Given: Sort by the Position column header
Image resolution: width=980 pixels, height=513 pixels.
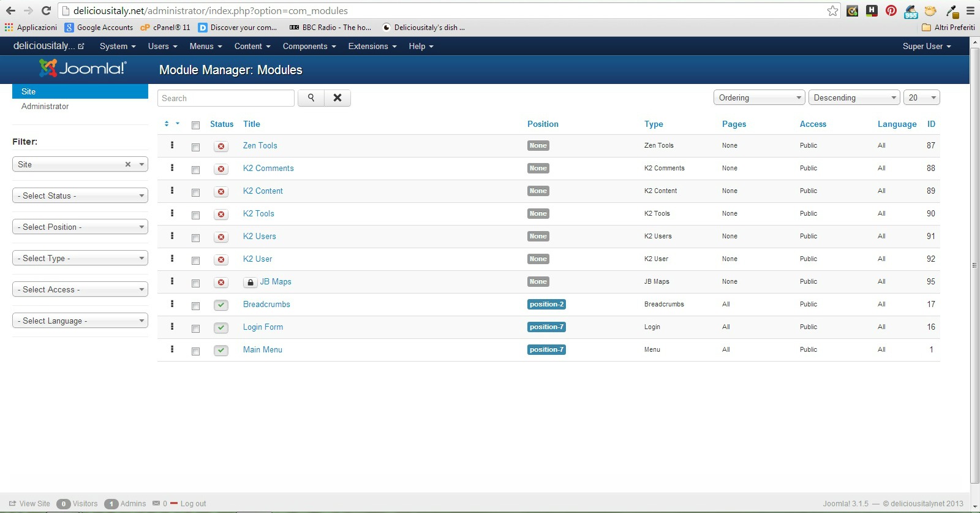Looking at the screenshot, I should tap(543, 124).
